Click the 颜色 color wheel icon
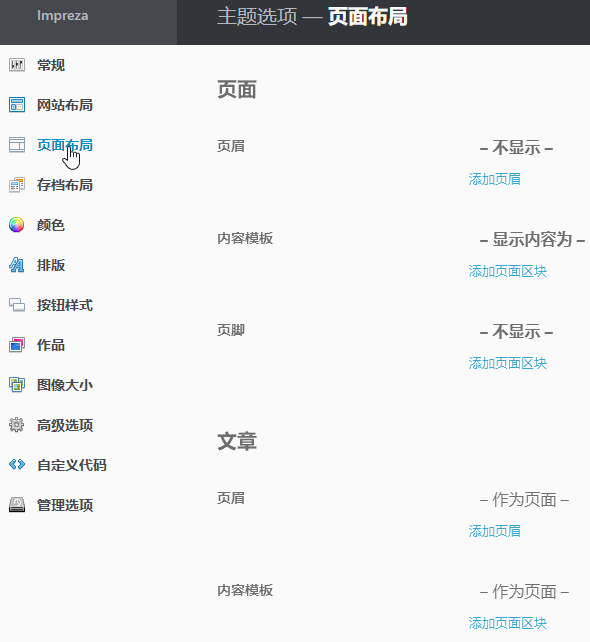The height and width of the screenshot is (642, 590). 17,225
